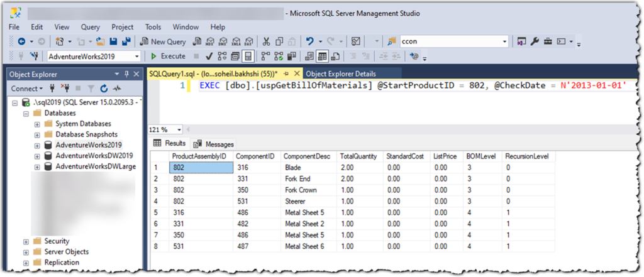The image size is (644, 277).
Task: Select Results to Grid option
Action: coord(323,56)
